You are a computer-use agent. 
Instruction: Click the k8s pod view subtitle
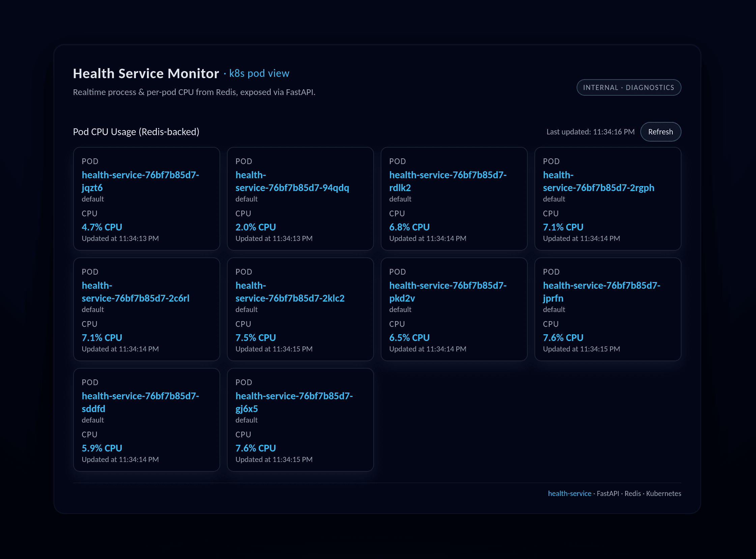(259, 73)
